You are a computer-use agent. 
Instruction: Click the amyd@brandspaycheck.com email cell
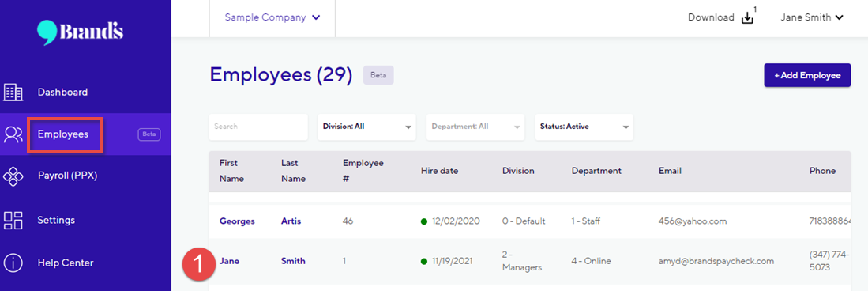click(x=716, y=261)
